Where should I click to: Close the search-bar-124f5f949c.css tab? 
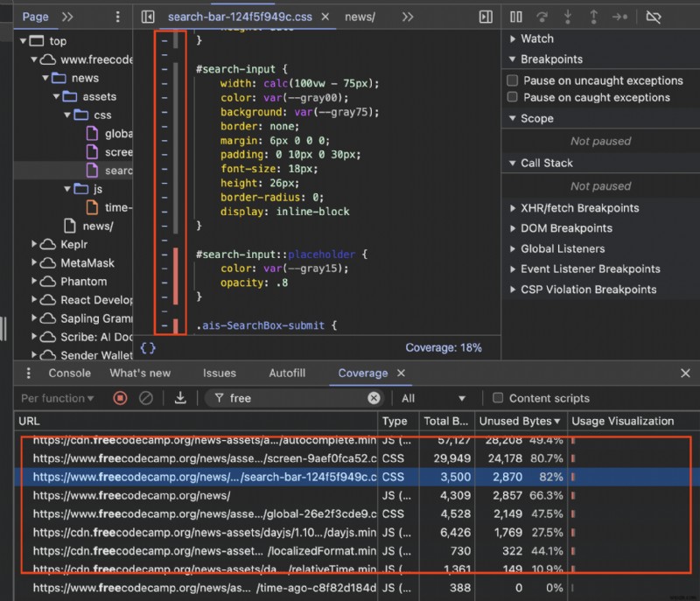[x=325, y=17]
